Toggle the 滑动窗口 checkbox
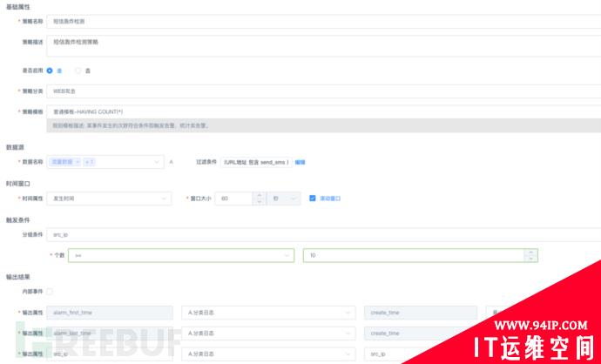This screenshot has width=601, height=364. click(x=313, y=199)
